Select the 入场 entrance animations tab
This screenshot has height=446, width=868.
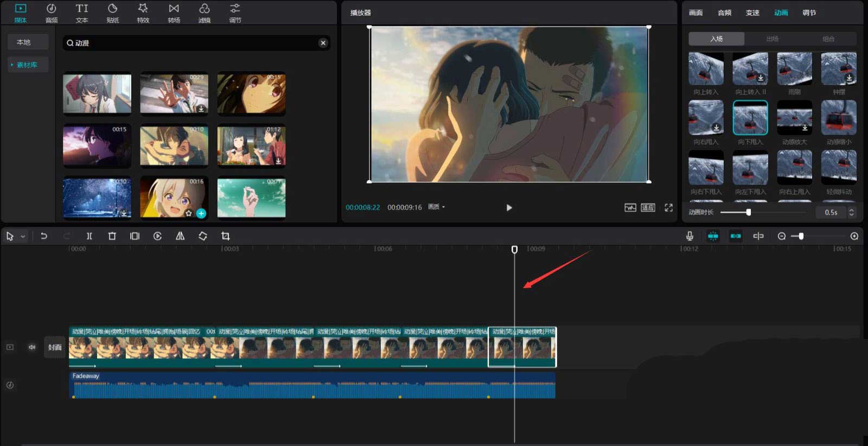coord(717,39)
